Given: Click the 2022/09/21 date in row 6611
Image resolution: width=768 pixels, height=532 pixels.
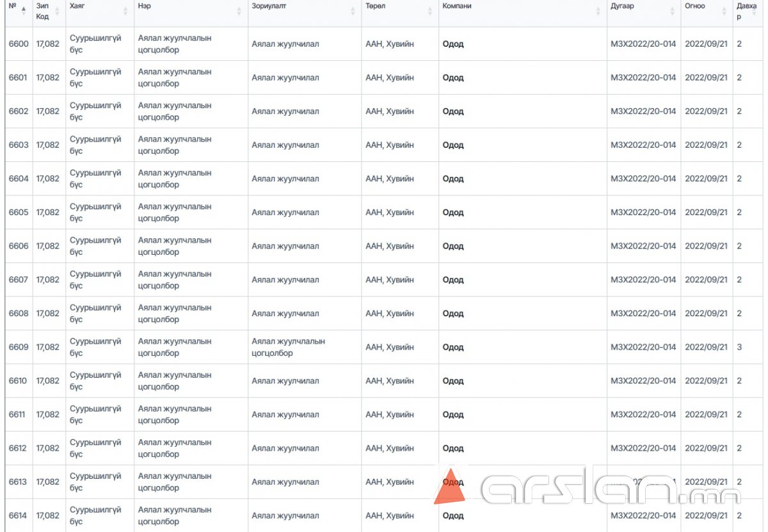Looking at the screenshot, I should click(706, 414).
